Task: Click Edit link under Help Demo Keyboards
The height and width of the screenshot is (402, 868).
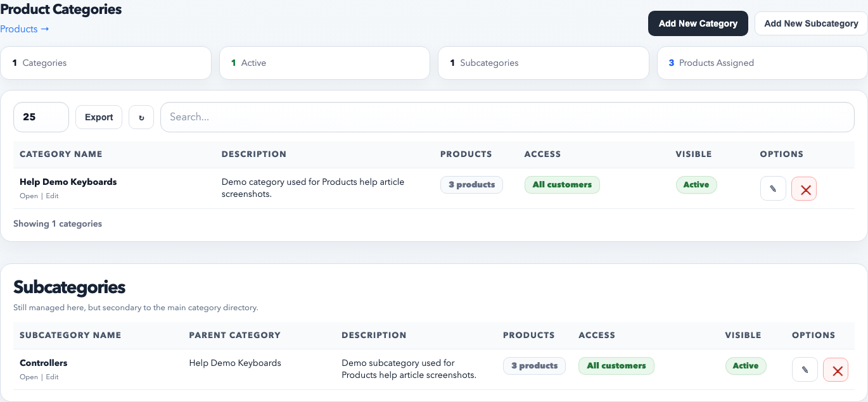Action: 52,196
